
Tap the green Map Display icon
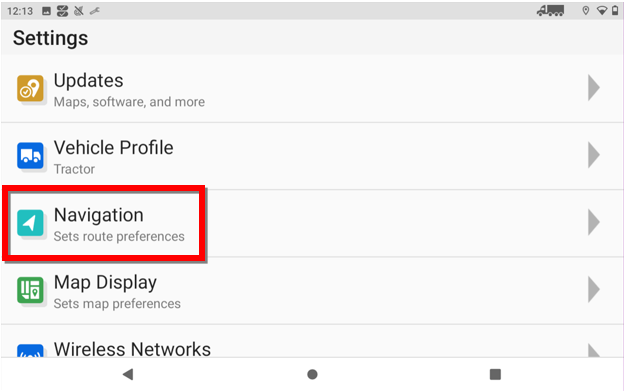30,290
